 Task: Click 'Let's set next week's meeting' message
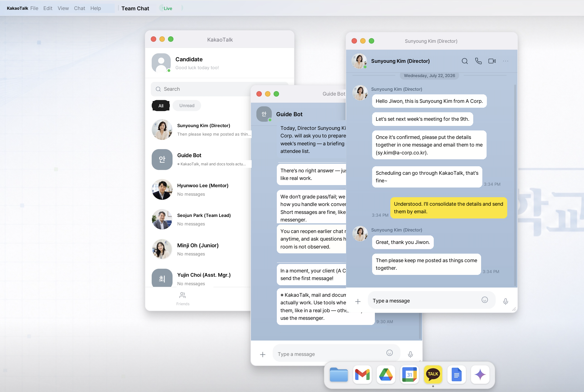click(423, 119)
